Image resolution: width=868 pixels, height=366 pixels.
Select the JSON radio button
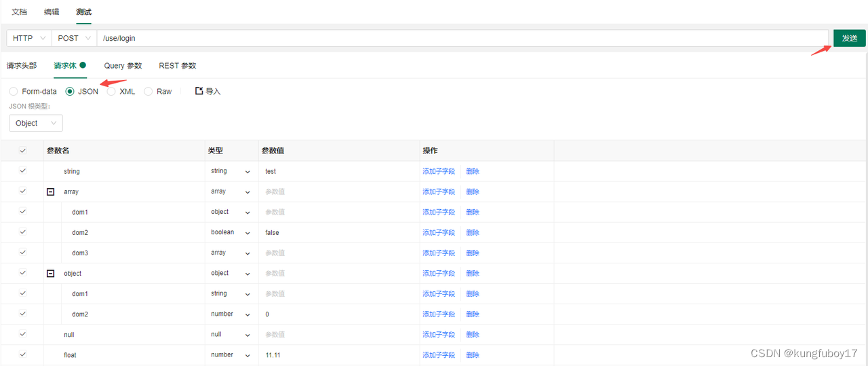click(70, 91)
